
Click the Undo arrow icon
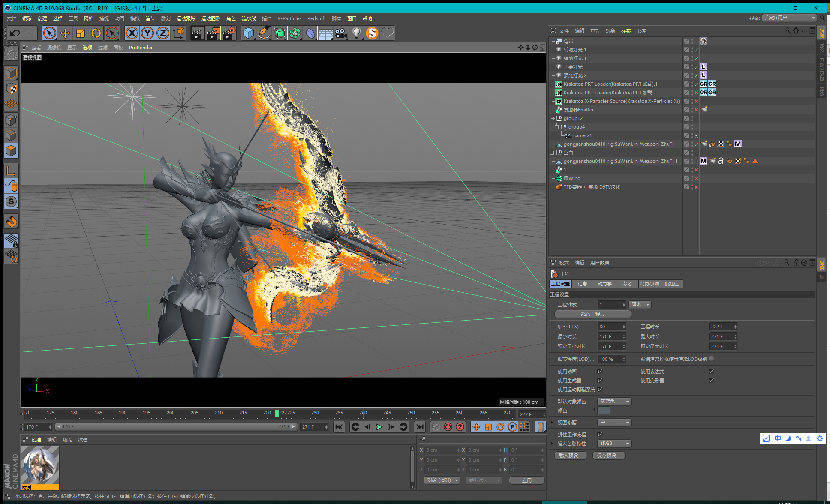(x=15, y=33)
